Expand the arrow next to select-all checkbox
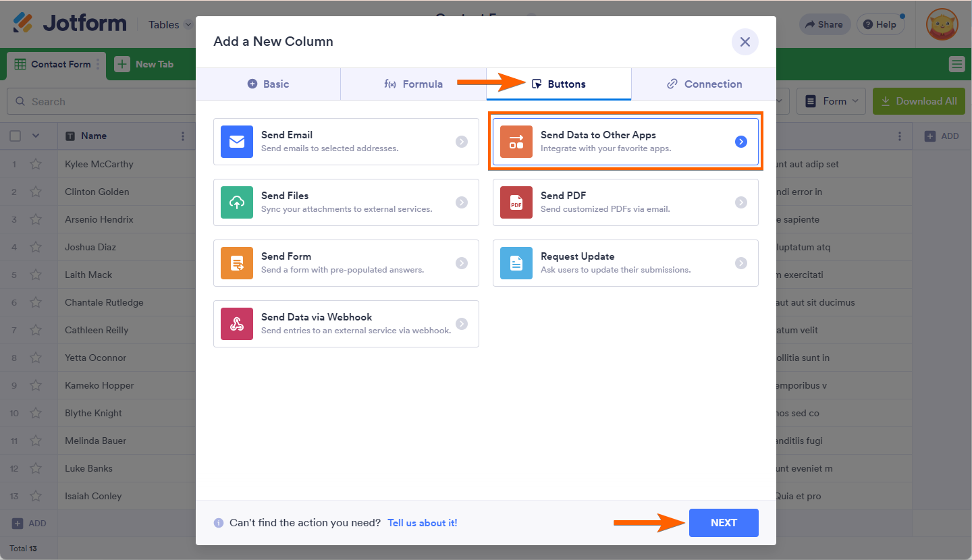This screenshot has width=972, height=560. [x=36, y=136]
